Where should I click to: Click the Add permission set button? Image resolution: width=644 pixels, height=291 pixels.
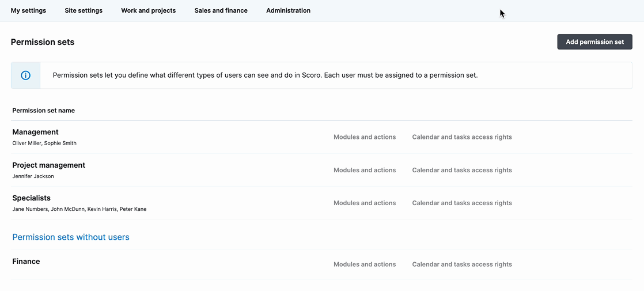click(594, 42)
